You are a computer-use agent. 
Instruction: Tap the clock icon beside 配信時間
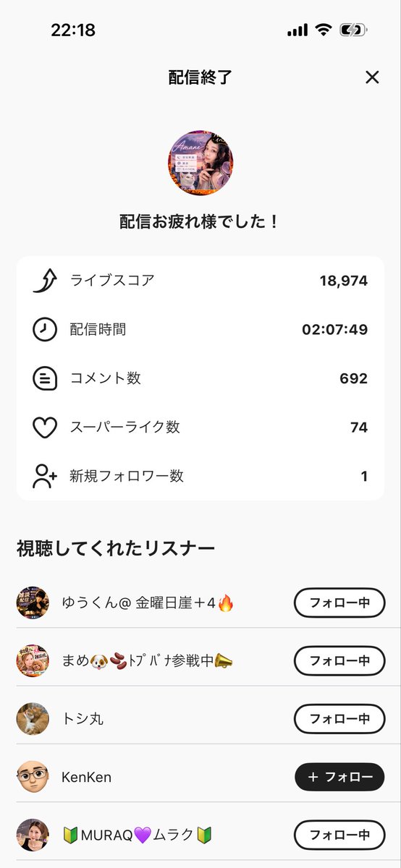click(45, 329)
